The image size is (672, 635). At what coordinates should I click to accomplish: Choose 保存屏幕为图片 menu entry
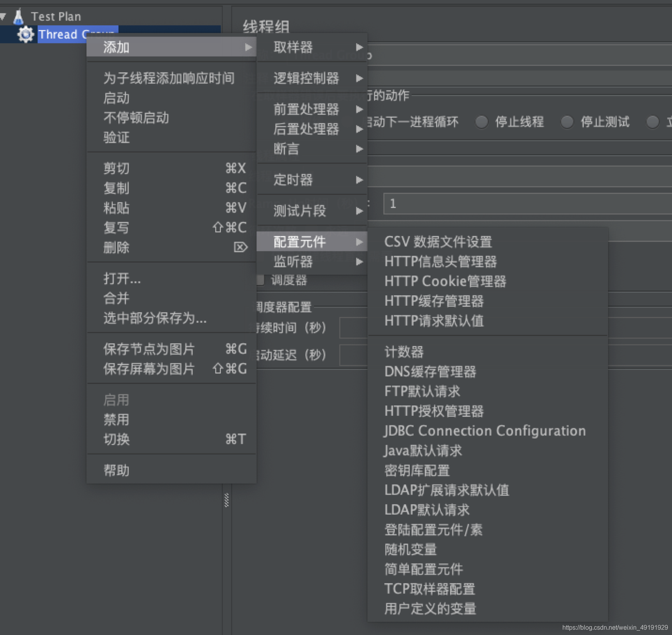click(x=171, y=369)
